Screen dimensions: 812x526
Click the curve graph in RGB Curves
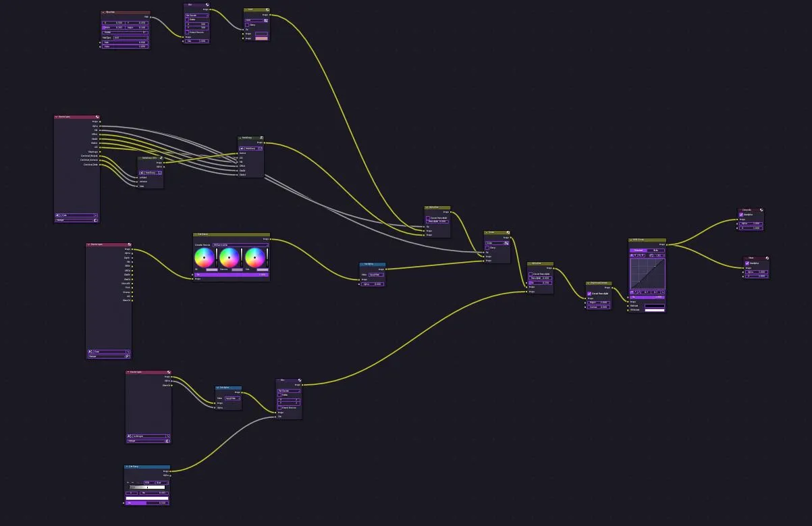pyautogui.click(x=647, y=272)
